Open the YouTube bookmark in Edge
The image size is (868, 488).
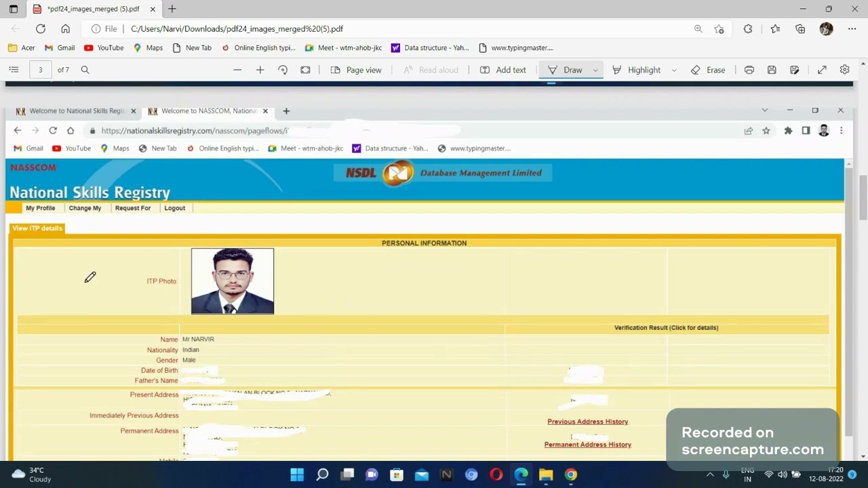pos(104,48)
